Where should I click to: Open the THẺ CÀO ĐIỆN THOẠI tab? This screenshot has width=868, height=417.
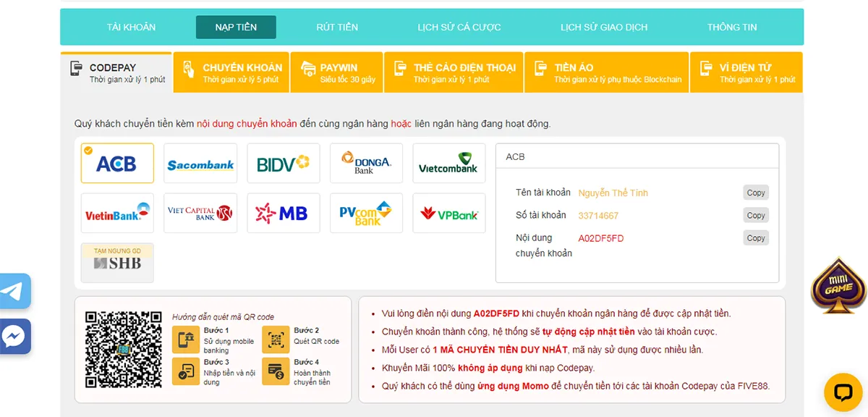click(x=454, y=72)
